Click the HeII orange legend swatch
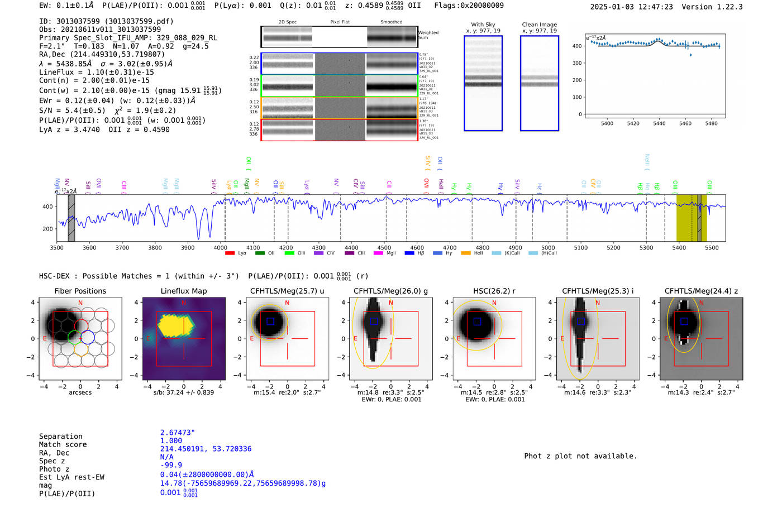 [x=466, y=253]
